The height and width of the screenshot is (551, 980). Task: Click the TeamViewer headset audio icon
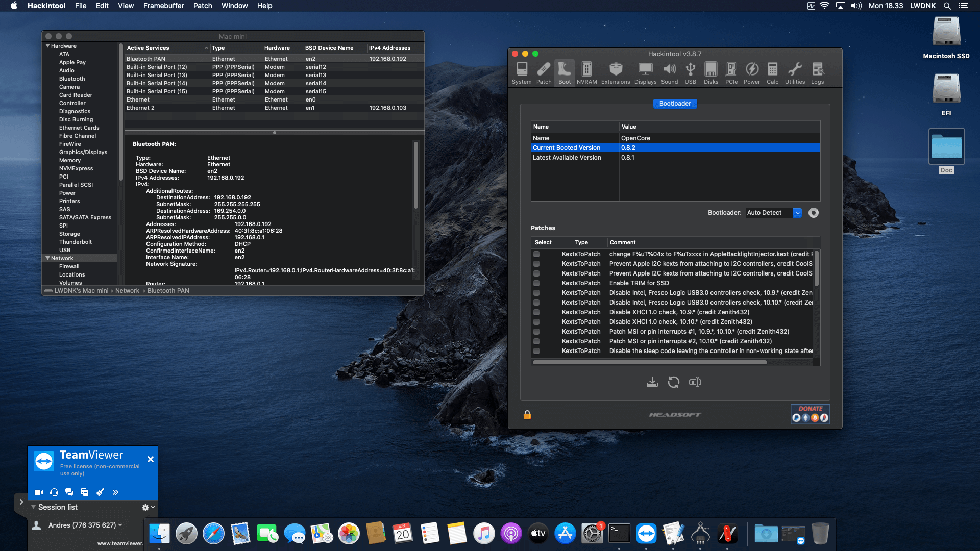click(54, 492)
